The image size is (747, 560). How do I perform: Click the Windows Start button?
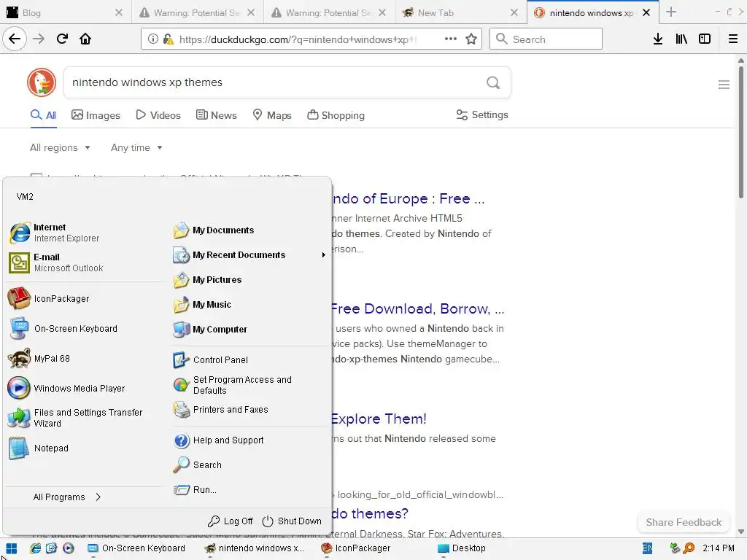[12, 548]
